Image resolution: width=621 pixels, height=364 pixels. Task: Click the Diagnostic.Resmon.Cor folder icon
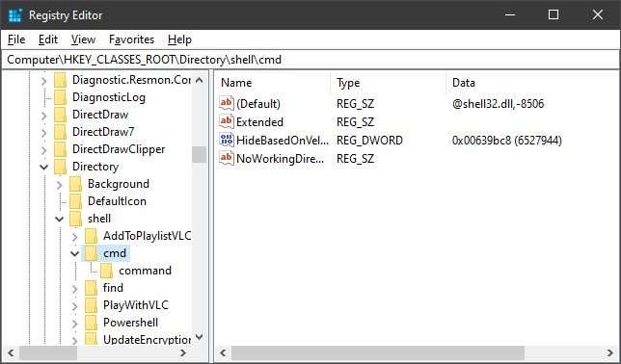tap(60, 80)
